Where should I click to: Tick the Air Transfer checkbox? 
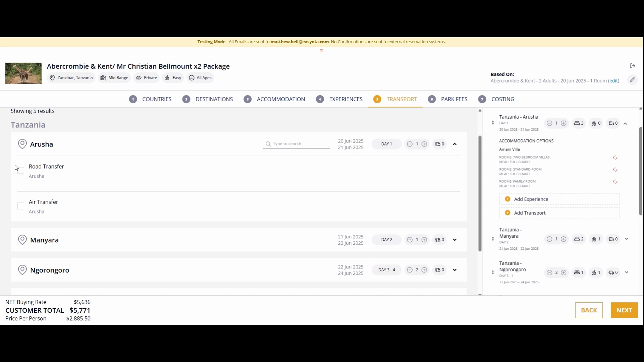(x=21, y=206)
